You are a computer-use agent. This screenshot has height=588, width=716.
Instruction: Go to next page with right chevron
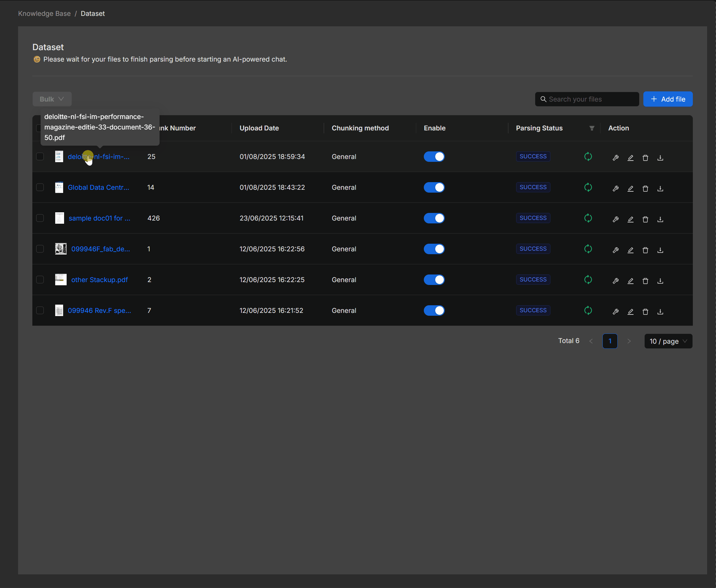pos(629,341)
